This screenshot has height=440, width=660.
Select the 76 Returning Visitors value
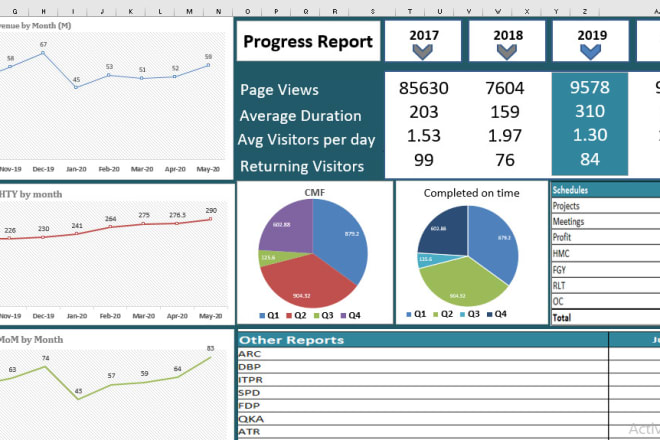[505, 160]
